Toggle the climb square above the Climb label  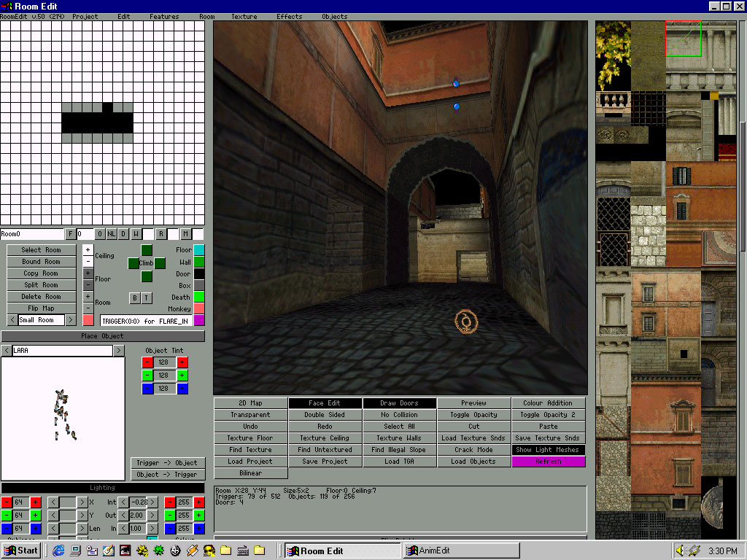coord(147,250)
